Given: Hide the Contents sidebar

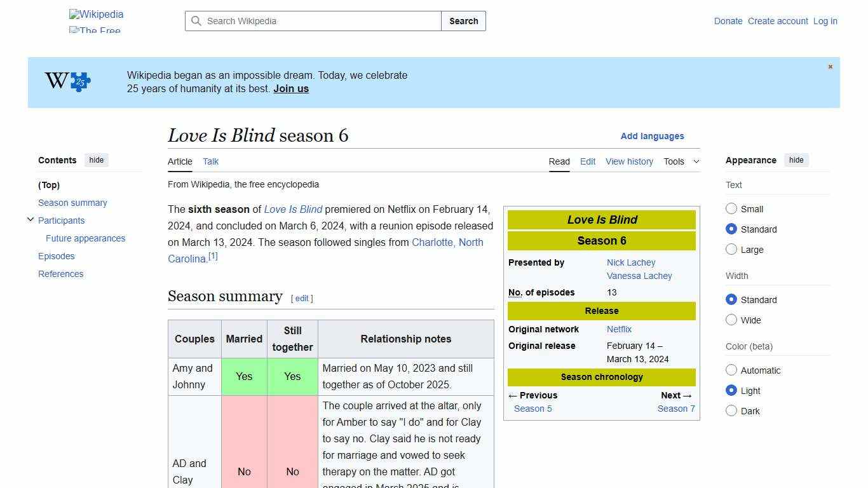Looking at the screenshot, I should 96,160.
